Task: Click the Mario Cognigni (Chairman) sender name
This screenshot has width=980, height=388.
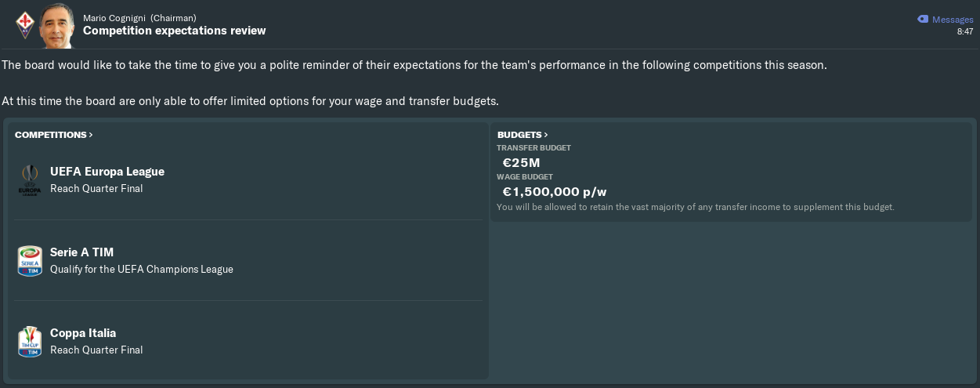Action: pyautogui.click(x=139, y=18)
